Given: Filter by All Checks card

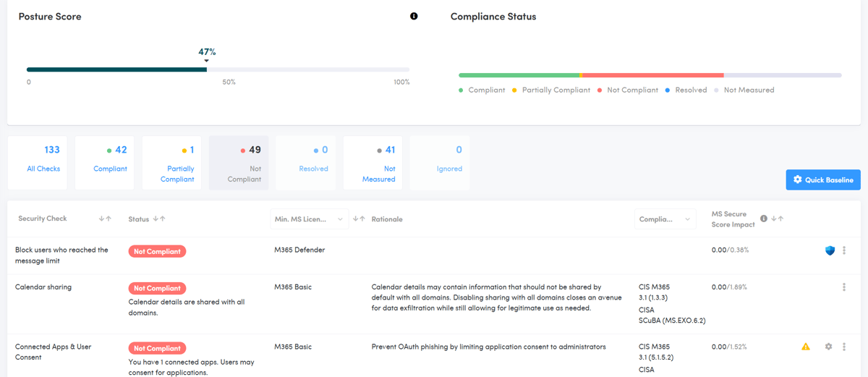Looking at the screenshot, I should (37, 163).
